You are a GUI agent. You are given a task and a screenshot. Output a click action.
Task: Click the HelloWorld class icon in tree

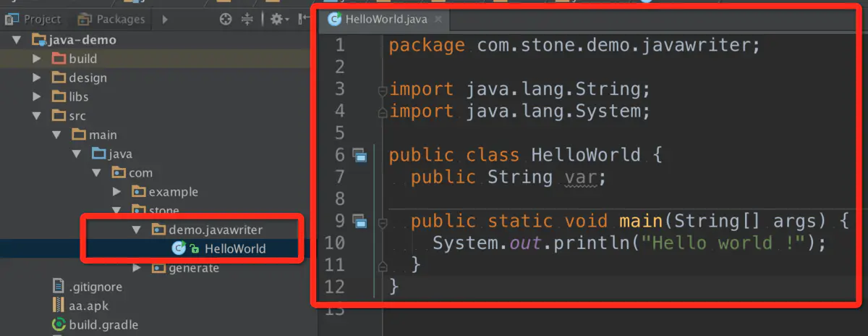[178, 248]
